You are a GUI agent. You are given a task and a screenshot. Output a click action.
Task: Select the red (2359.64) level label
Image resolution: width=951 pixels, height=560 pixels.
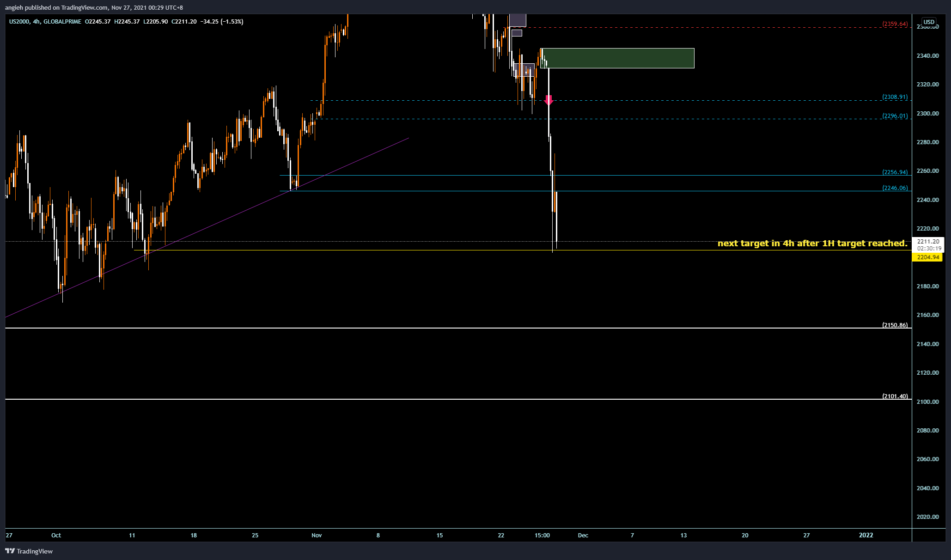click(895, 24)
